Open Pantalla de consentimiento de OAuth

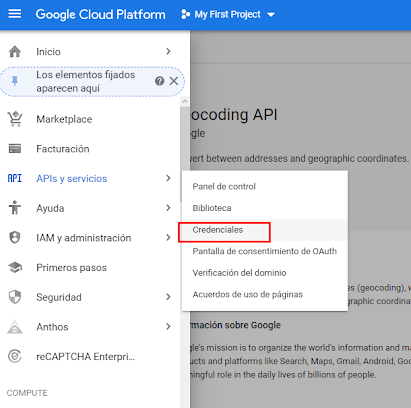point(265,251)
